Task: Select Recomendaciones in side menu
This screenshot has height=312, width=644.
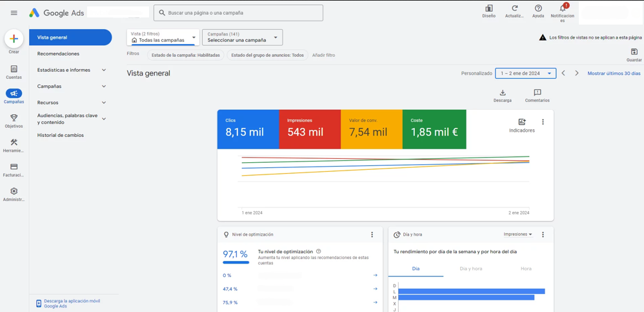Action: 58,54
